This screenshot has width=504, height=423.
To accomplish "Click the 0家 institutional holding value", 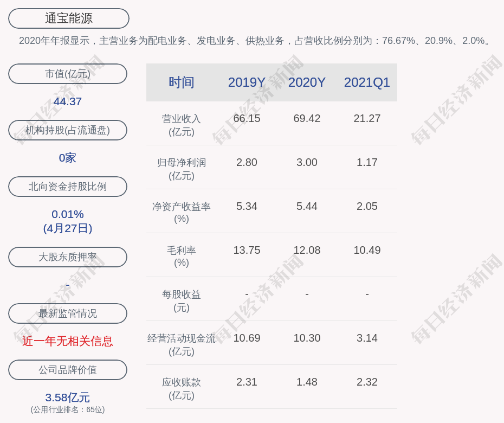I will [x=68, y=158].
